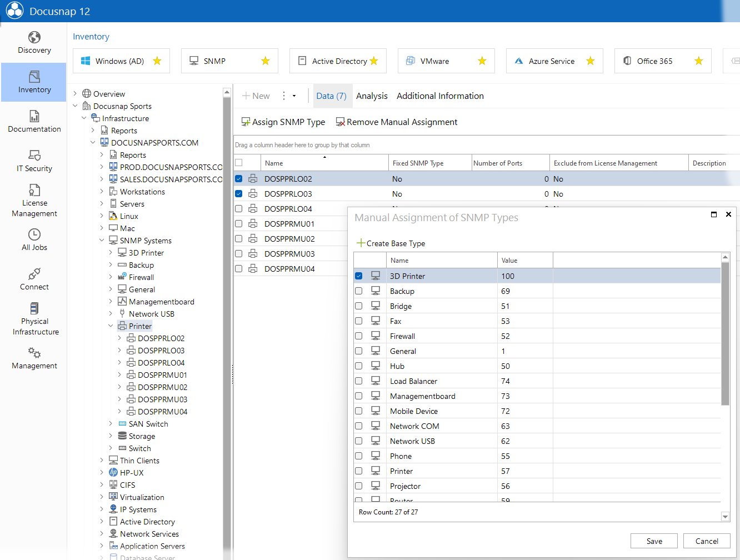
Task: Click the printer icon of the DOSPPRLO02 table row
Action: click(253, 179)
